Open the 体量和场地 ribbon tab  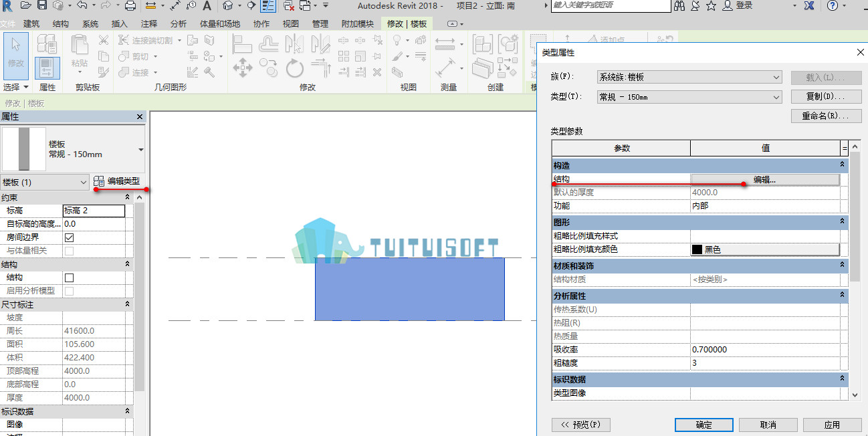click(220, 24)
